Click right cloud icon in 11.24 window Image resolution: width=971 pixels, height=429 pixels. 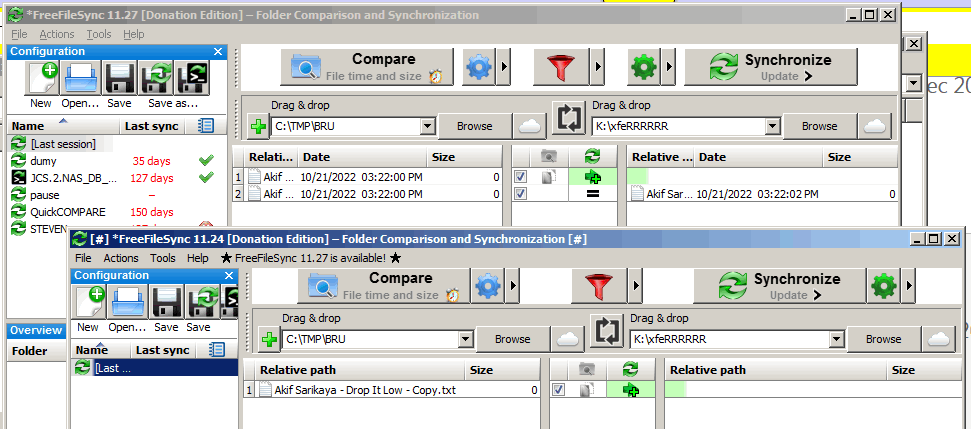939,339
